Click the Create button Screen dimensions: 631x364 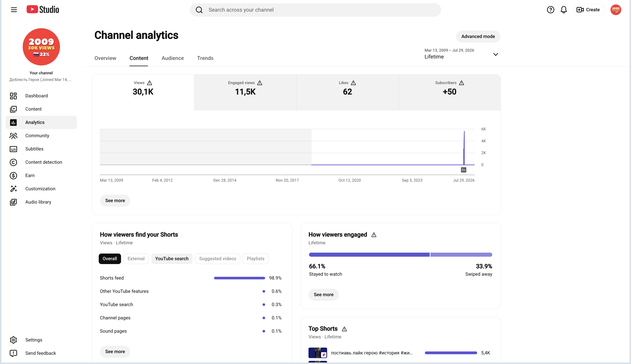pyautogui.click(x=589, y=10)
